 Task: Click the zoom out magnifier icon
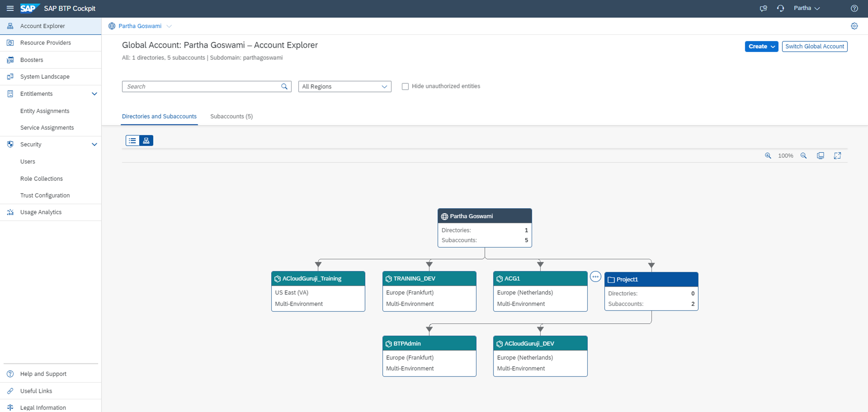(803, 156)
